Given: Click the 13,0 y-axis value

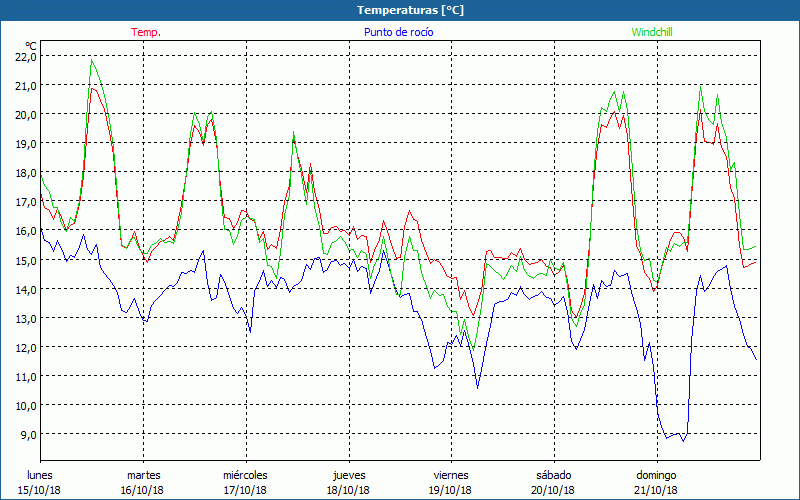Looking at the screenshot, I should [26, 318].
